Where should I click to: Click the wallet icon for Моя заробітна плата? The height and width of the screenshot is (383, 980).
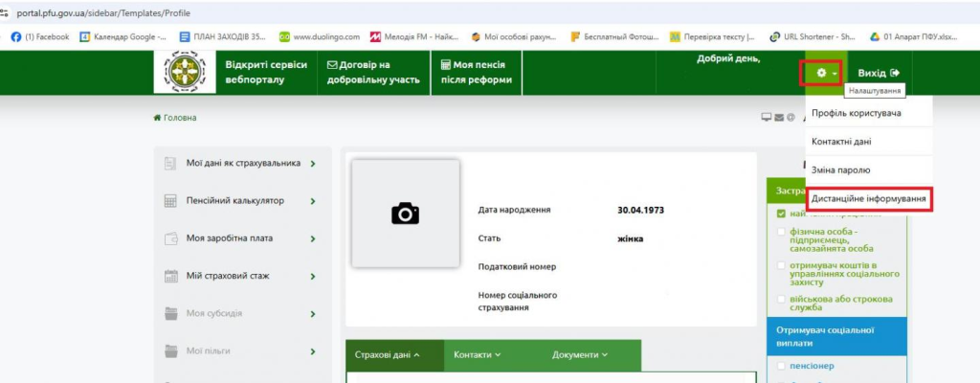(x=170, y=238)
